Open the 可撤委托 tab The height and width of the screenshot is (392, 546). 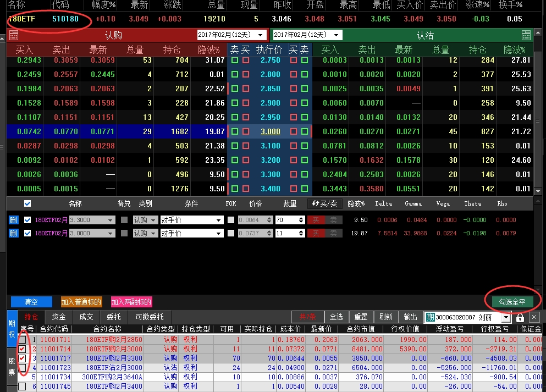(x=150, y=317)
